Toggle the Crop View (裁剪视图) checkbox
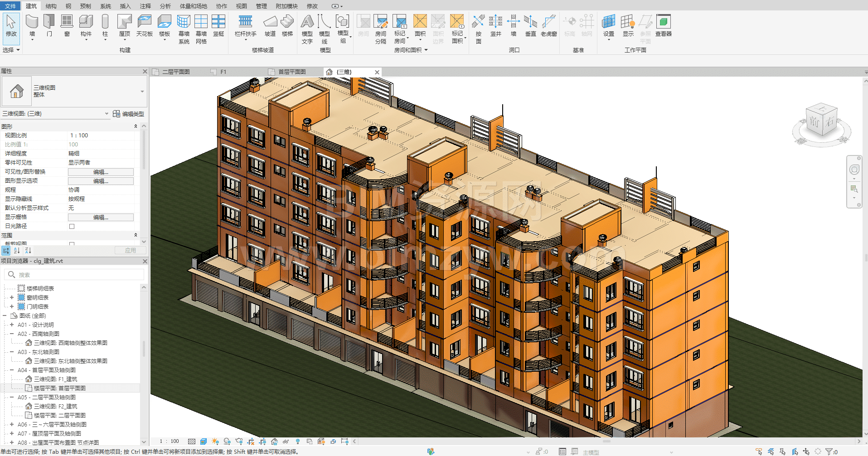 72,244
